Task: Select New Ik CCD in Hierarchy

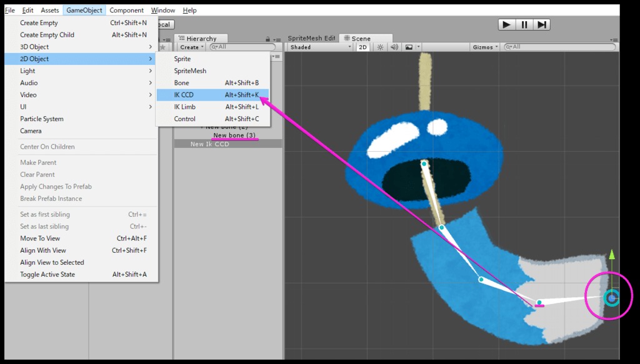Action: click(x=210, y=144)
